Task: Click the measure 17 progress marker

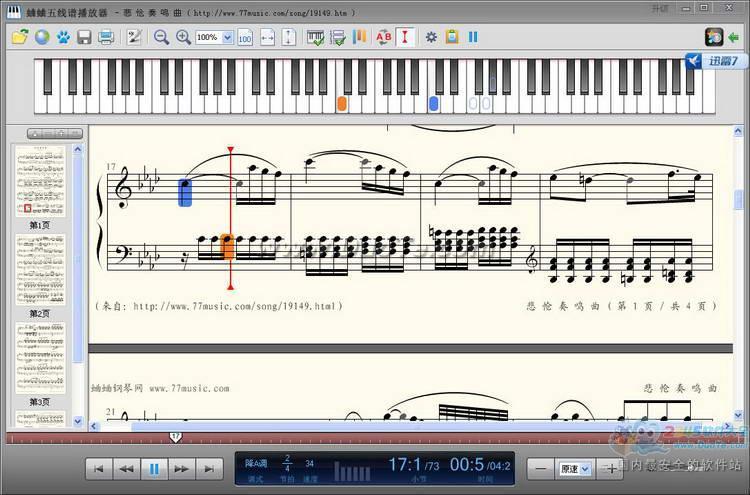Action: [x=176, y=437]
